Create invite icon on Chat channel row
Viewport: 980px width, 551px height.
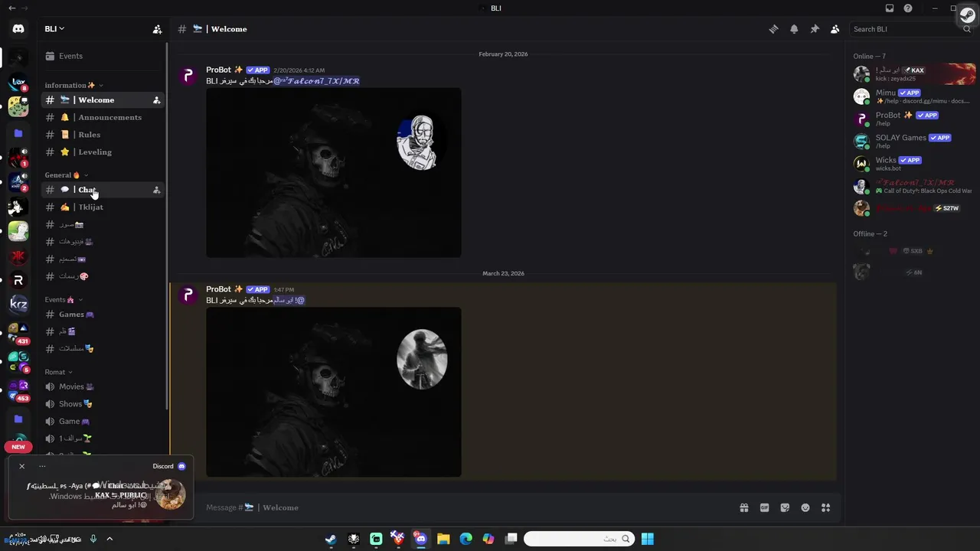[x=156, y=190]
